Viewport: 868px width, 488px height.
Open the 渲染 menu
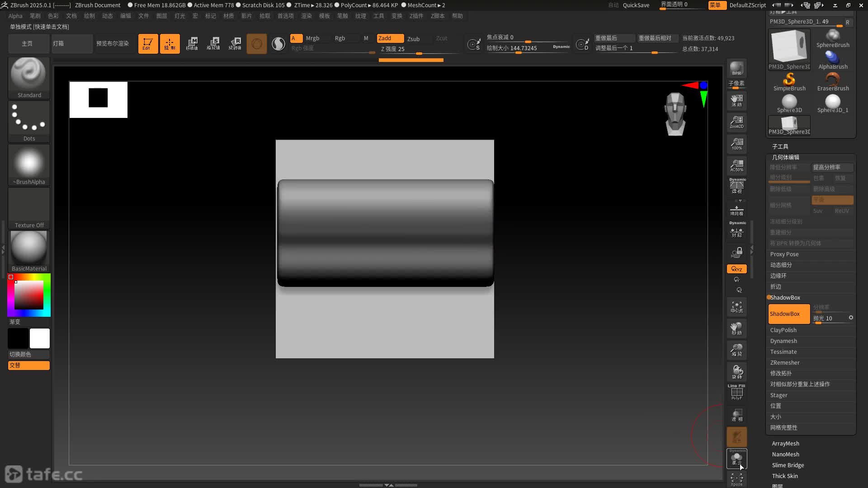[307, 16]
